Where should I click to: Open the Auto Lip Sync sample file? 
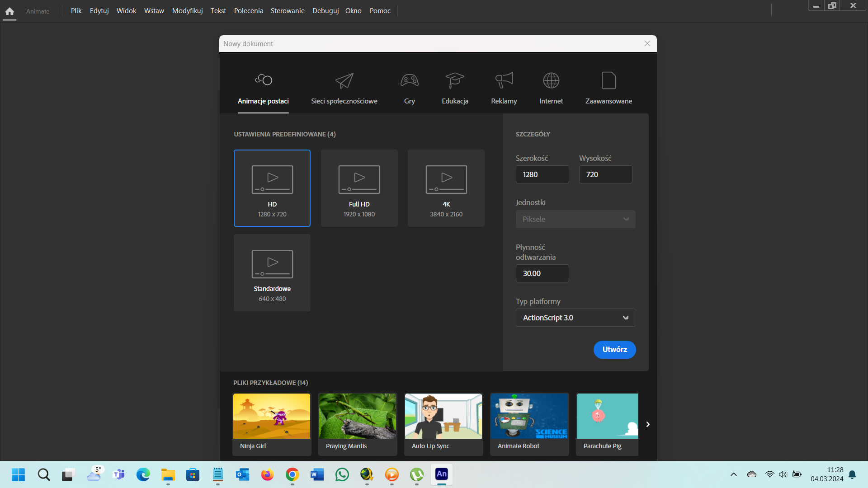pyautogui.click(x=443, y=424)
